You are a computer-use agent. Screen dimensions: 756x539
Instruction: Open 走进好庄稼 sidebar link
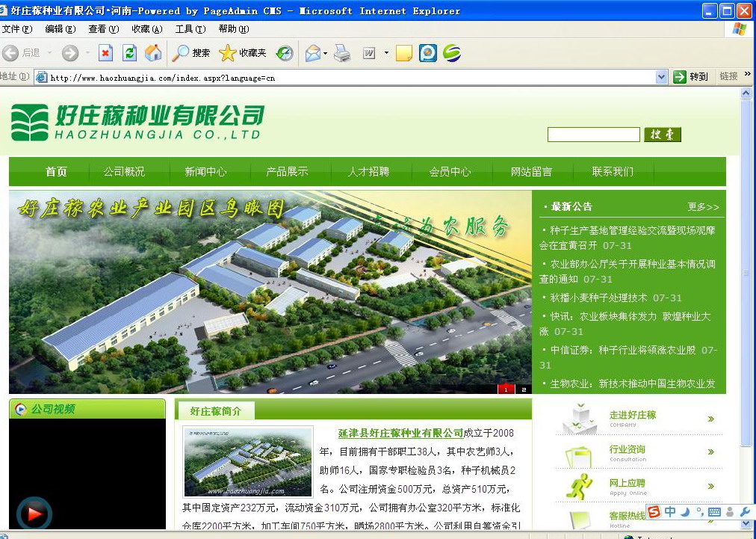coord(633,415)
